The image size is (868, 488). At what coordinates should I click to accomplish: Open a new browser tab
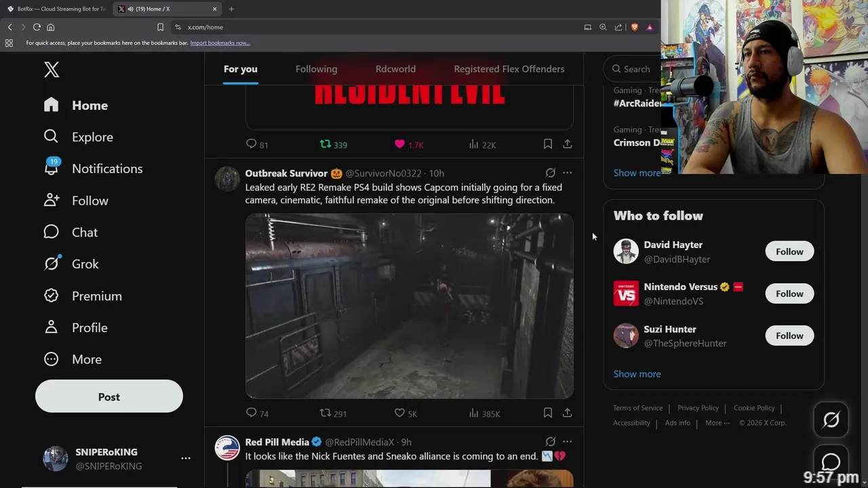coord(231,9)
